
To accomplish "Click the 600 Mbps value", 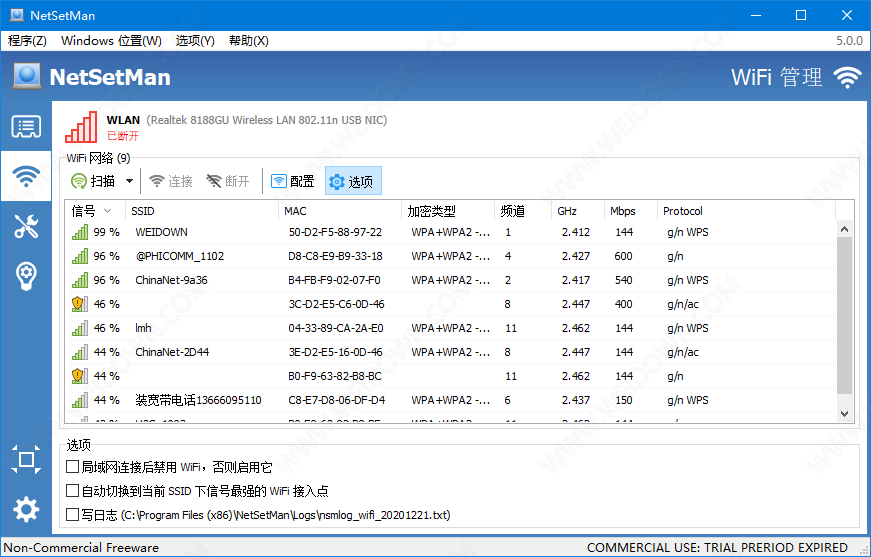I will click(623, 256).
